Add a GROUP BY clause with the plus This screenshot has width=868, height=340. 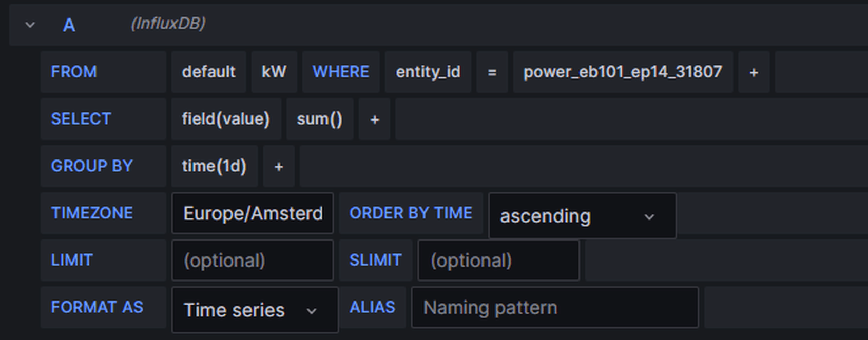tap(278, 167)
